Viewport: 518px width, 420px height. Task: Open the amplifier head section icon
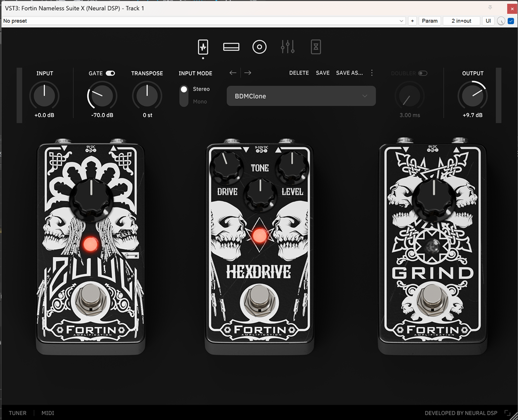231,47
